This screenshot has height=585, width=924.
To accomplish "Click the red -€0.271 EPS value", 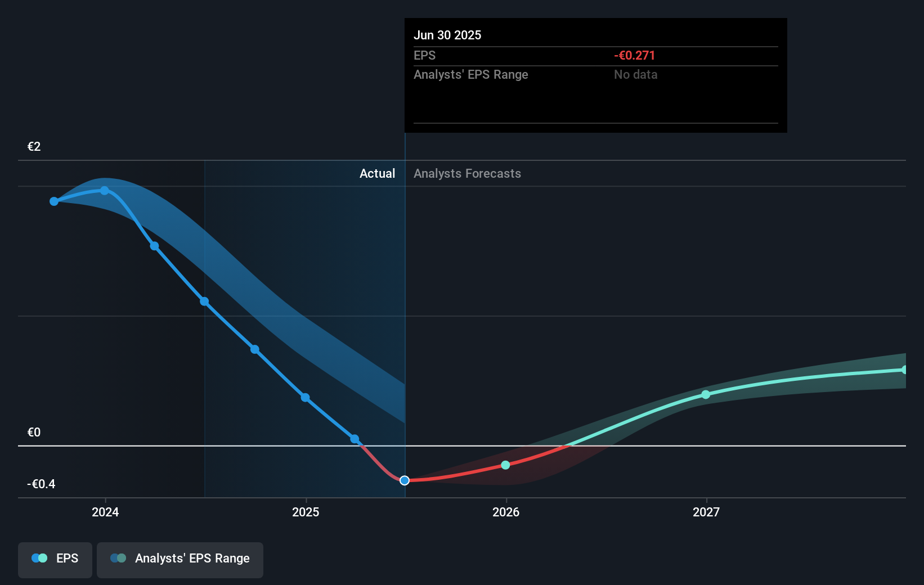I will [x=634, y=55].
